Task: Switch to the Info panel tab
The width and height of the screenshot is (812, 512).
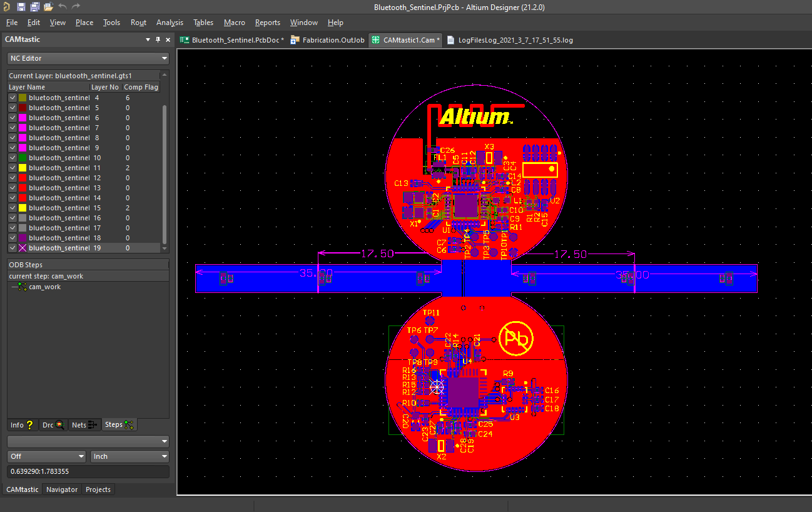Action: point(22,424)
